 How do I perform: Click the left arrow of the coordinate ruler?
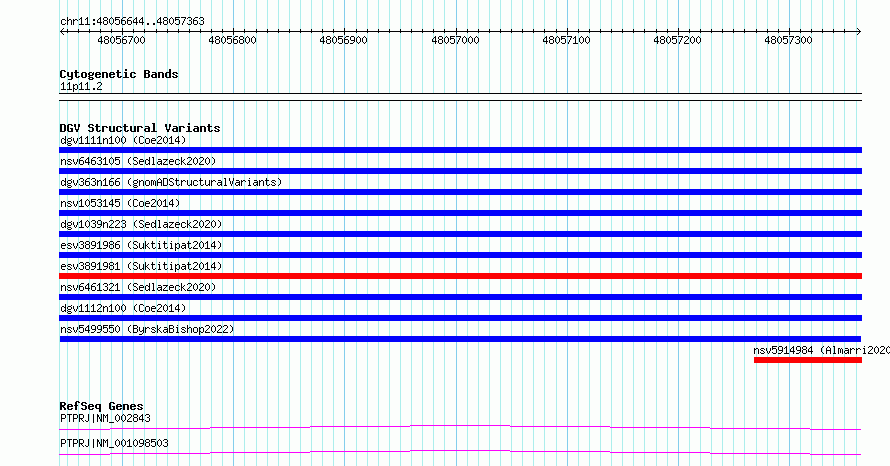click(x=62, y=32)
